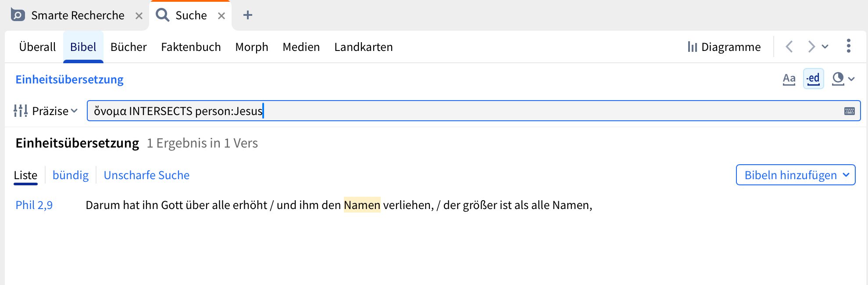Go back with the left arrow

point(789,47)
